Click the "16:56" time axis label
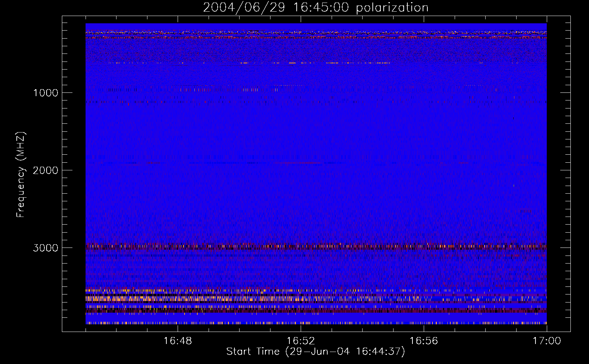This screenshot has height=364, width=589. (x=424, y=341)
